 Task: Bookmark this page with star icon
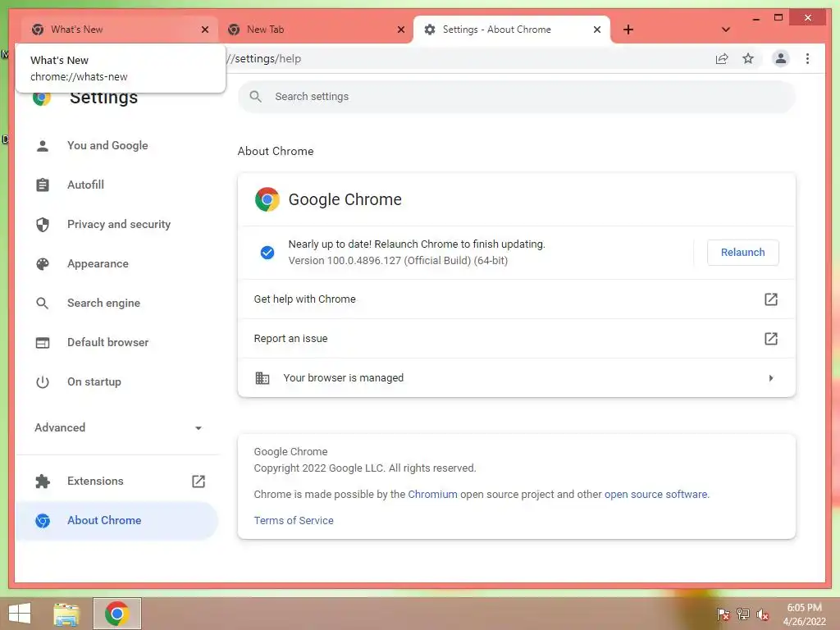click(748, 59)
